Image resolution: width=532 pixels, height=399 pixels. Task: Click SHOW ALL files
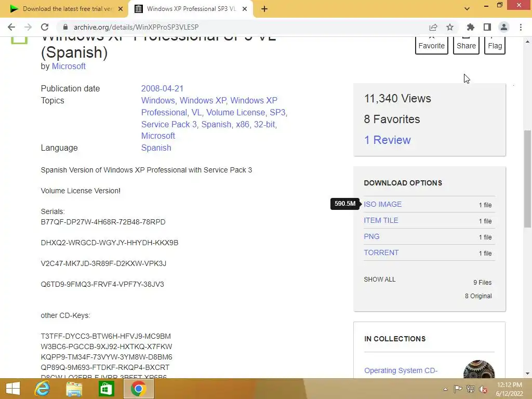(379, 279)
